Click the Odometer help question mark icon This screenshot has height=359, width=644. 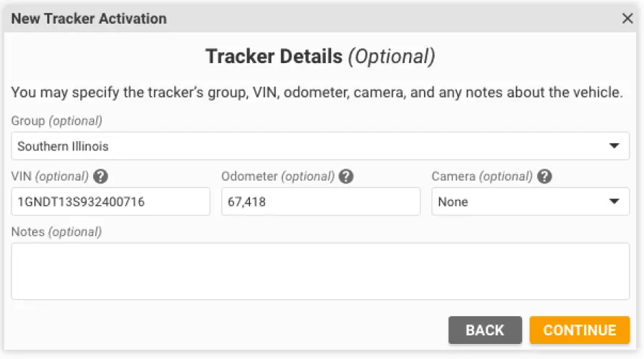[x=346, y=176]
